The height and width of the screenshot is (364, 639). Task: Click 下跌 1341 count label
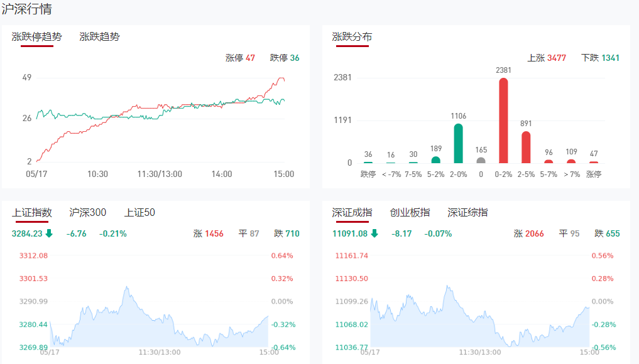[x=600, y=58]
